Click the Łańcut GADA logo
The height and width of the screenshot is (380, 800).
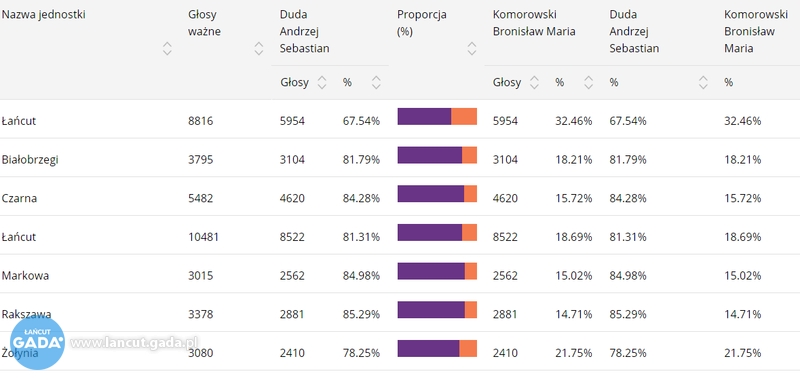click(38, 342)
